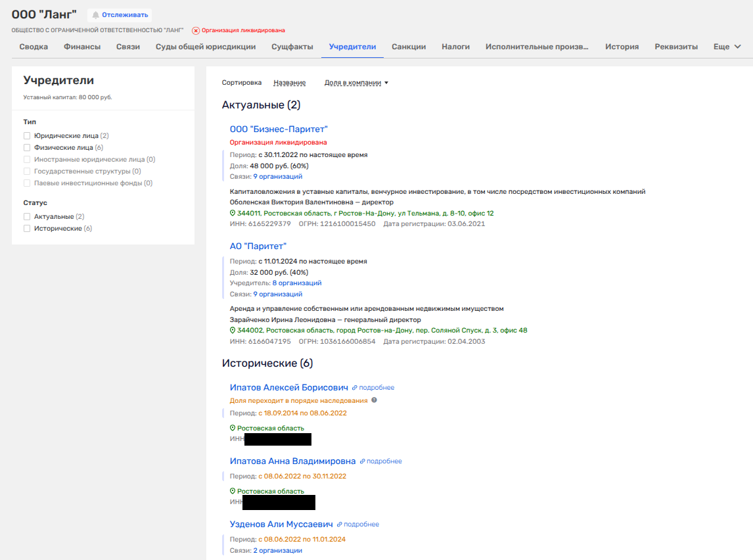
Task: Expand the Еще tab dropdown
Action: coord(727,47)
